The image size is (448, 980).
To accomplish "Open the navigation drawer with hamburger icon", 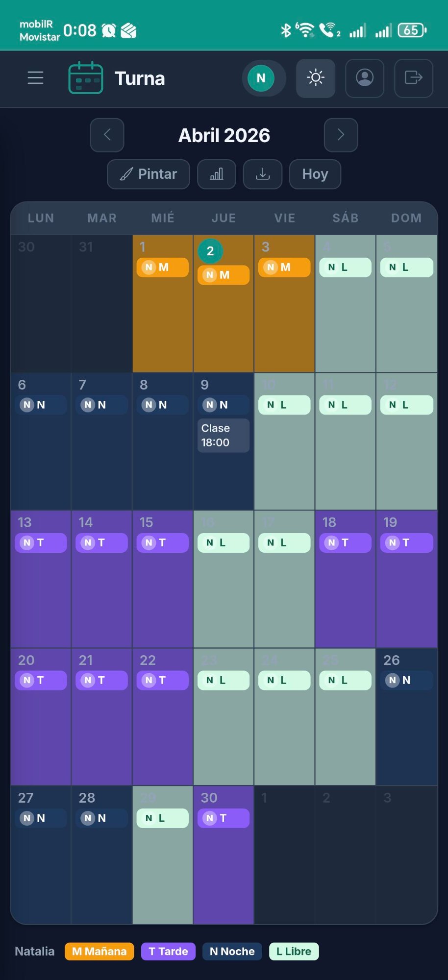I will point(35,78).
